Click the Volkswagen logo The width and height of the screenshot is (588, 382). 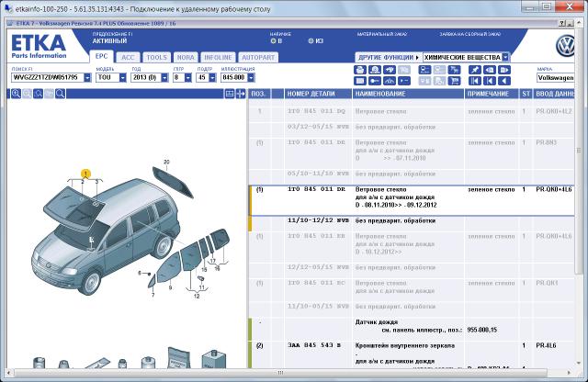pos(566,46)
